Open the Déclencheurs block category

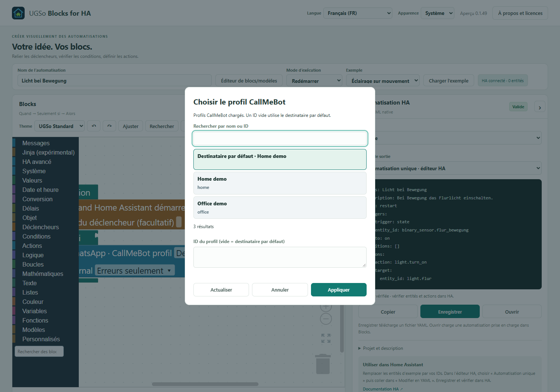pyautogui.click(x=40, y=227)
